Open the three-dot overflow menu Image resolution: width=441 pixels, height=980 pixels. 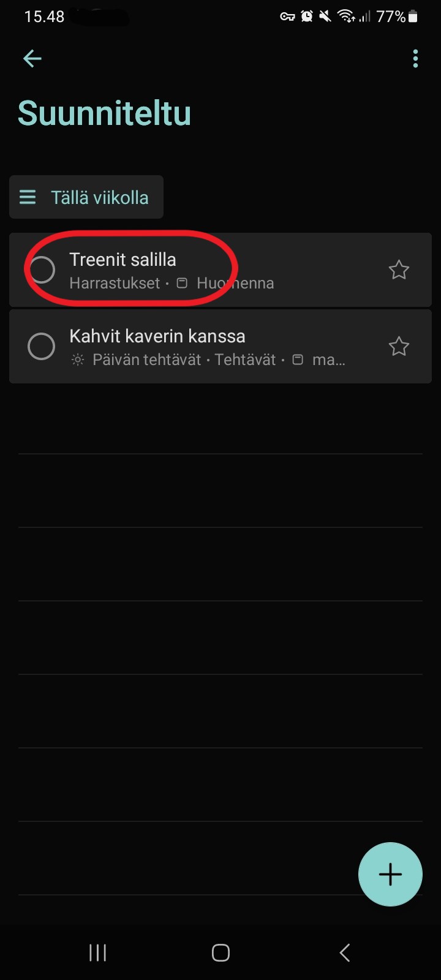pos(415,59)
